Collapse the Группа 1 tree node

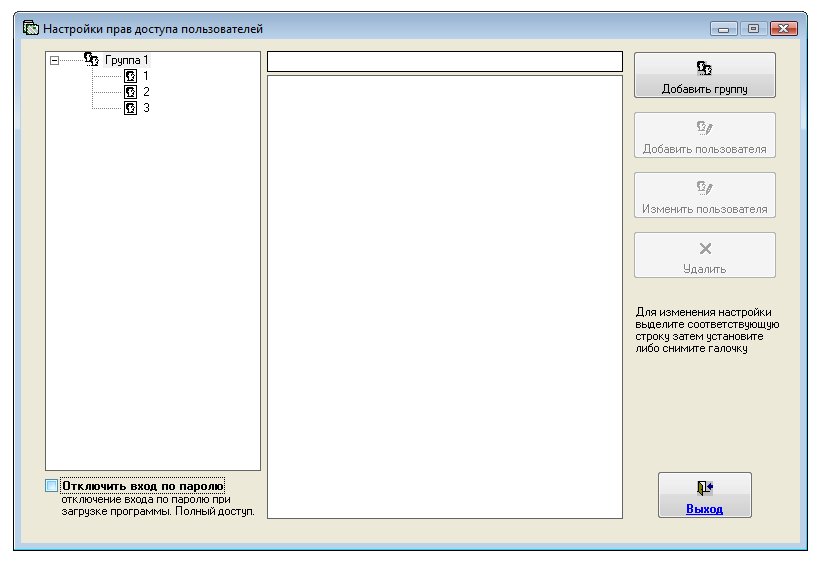tap(54, 61)
